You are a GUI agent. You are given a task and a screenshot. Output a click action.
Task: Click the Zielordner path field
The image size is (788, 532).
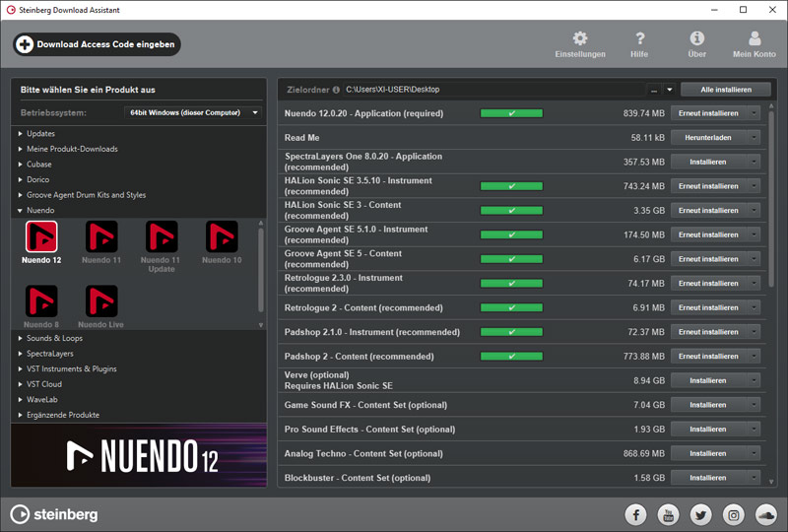click(x=494, y=90)
